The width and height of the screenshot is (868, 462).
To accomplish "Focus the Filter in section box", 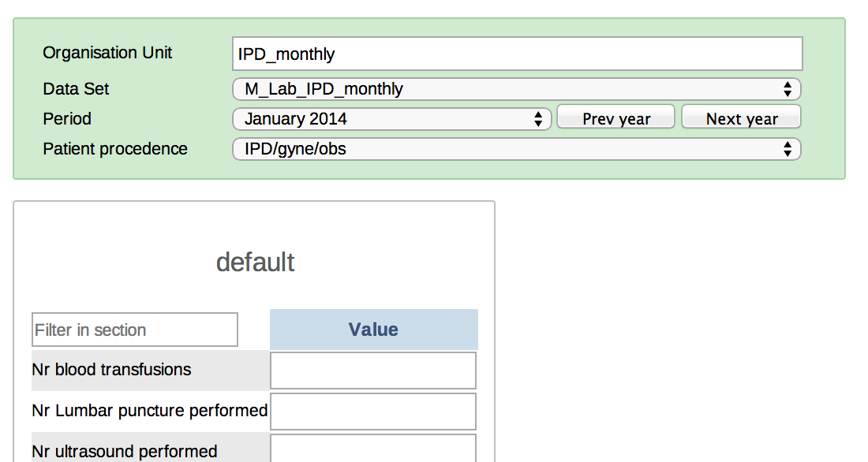I will click(x=134, y=330).
